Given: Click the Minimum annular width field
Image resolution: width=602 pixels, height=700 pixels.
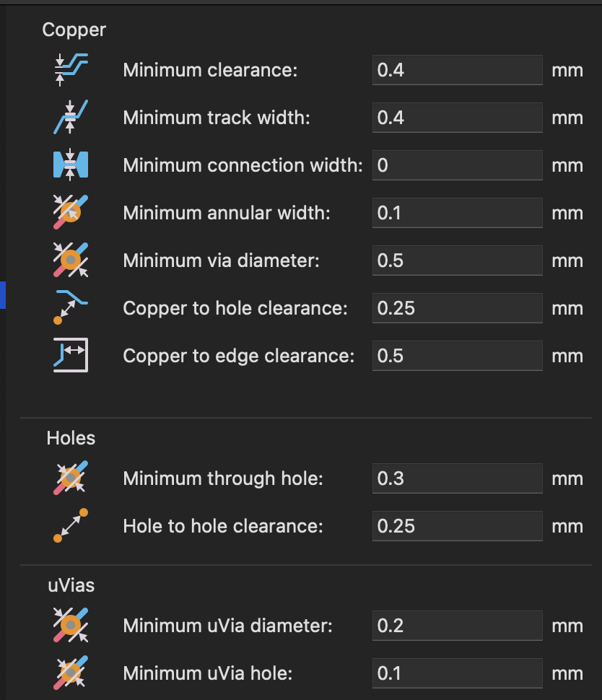Looking at the screenshot, I should click(457, 213).
